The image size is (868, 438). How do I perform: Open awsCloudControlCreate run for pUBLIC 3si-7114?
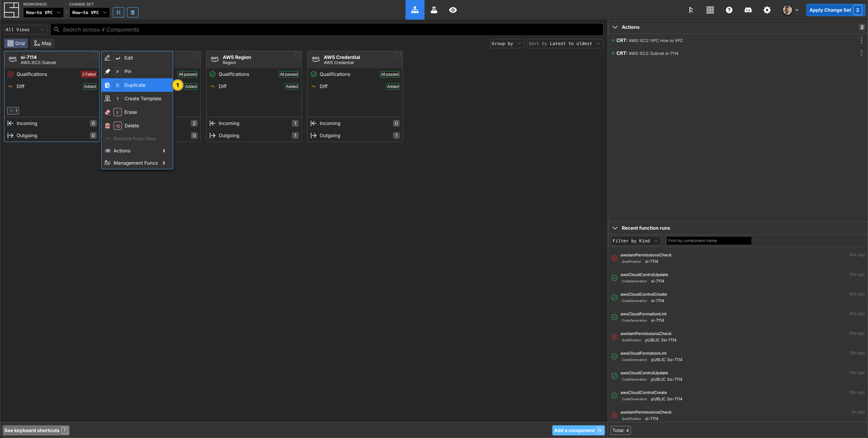coord(738,395)
